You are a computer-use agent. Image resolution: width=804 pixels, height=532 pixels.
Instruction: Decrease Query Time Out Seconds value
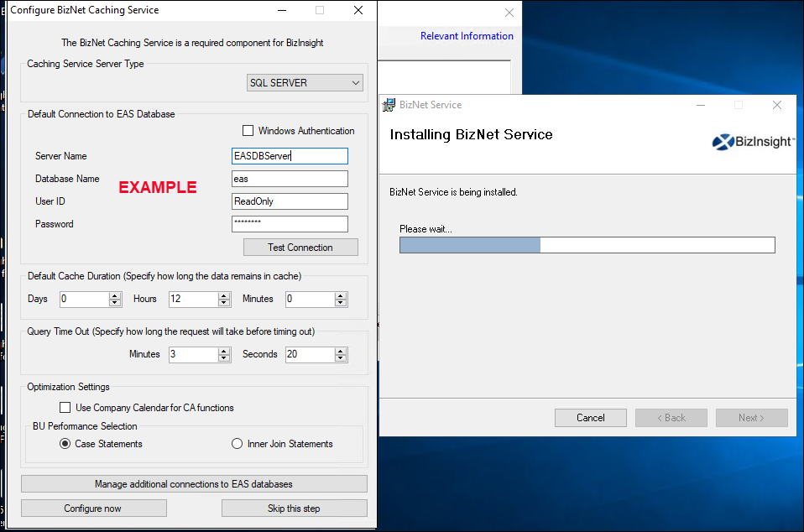(341, 358)
